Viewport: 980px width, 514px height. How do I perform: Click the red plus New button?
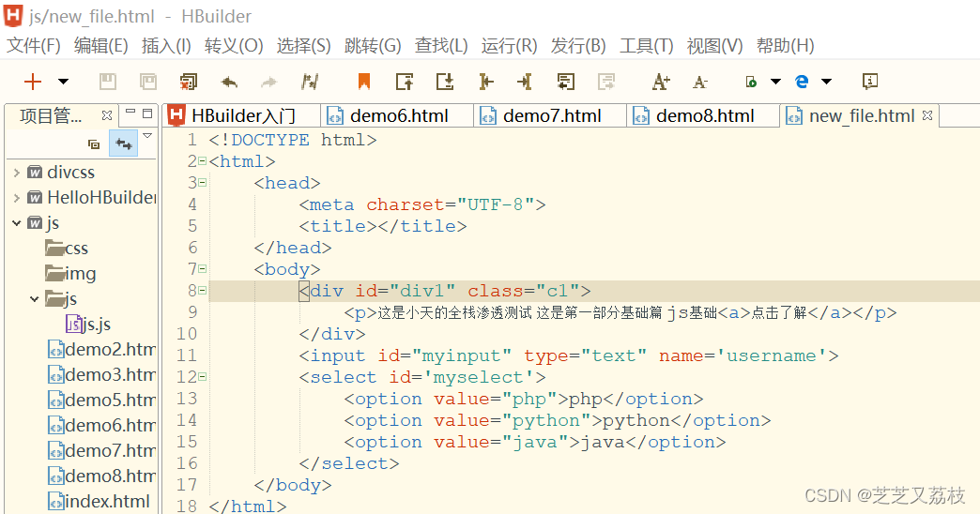pos(33,82)
